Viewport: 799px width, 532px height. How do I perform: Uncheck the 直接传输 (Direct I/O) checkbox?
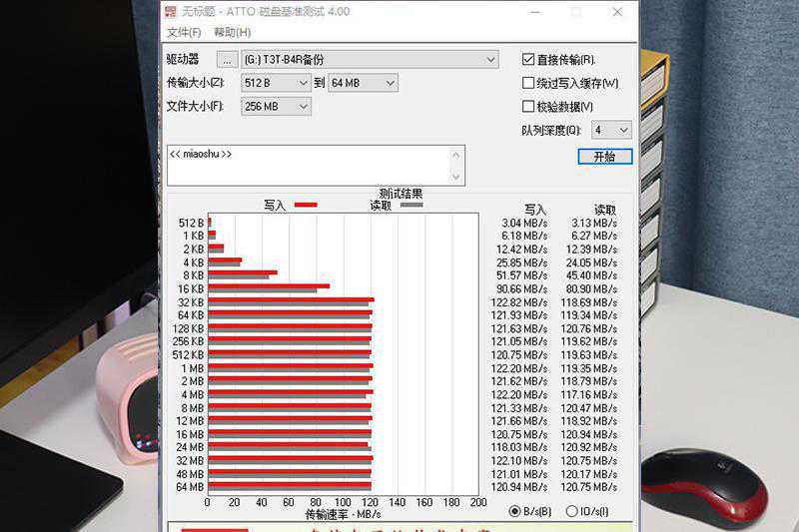coord(528,60)
